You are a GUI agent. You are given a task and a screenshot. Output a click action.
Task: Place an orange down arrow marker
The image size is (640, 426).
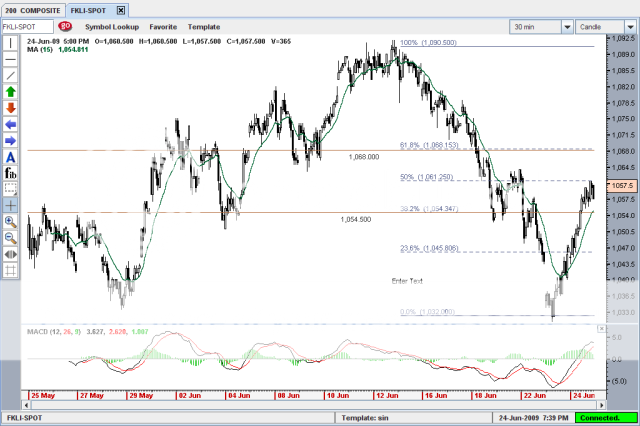tap(10, 108)
